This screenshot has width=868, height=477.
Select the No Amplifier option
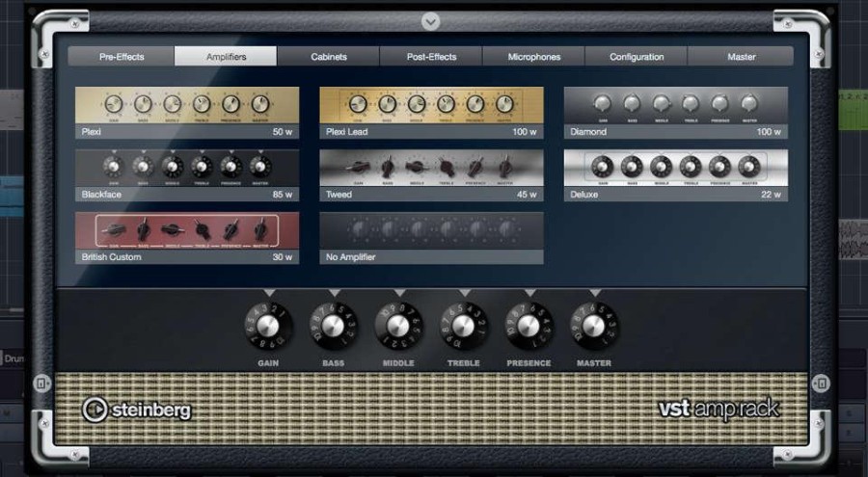[x=431, y=238]
